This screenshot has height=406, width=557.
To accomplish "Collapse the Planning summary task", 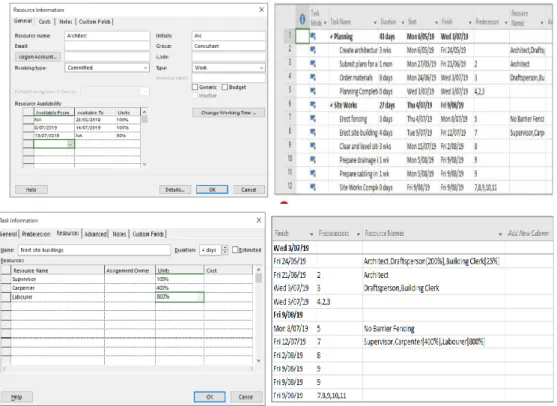I will (331, 37).
